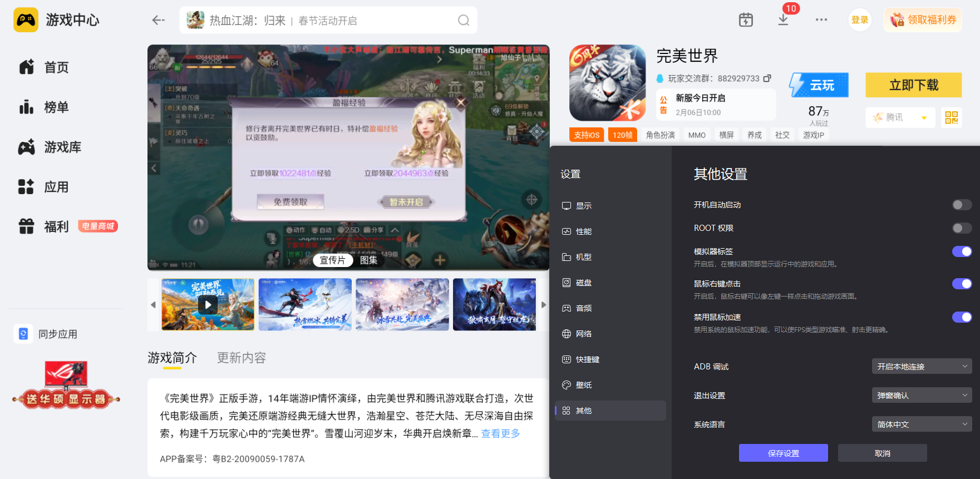Switch to 游戏简介 tab
The image size is (980, 479).
click(x=172, y=358)
